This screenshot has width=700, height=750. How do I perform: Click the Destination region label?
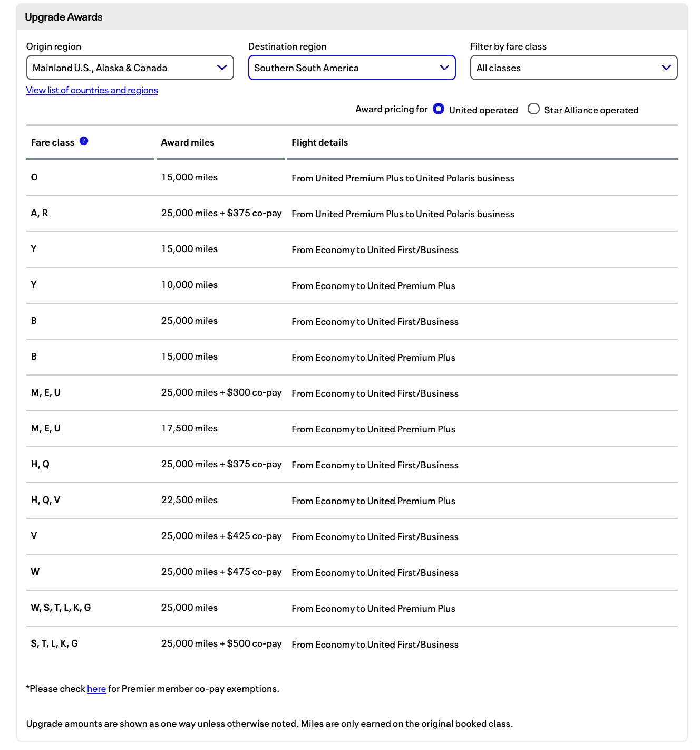click(287, 46)
